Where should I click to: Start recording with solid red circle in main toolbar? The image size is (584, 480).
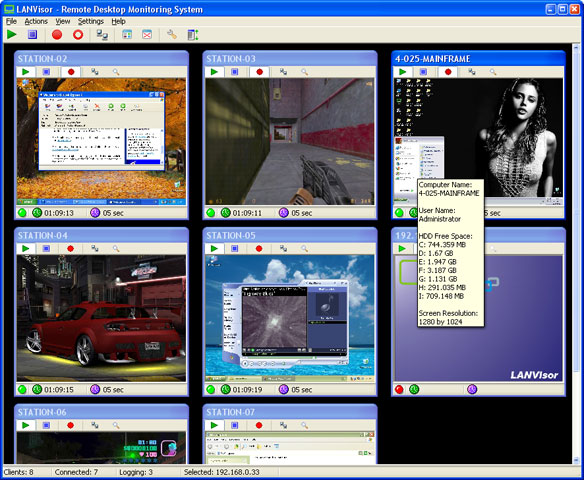(57, 35)
